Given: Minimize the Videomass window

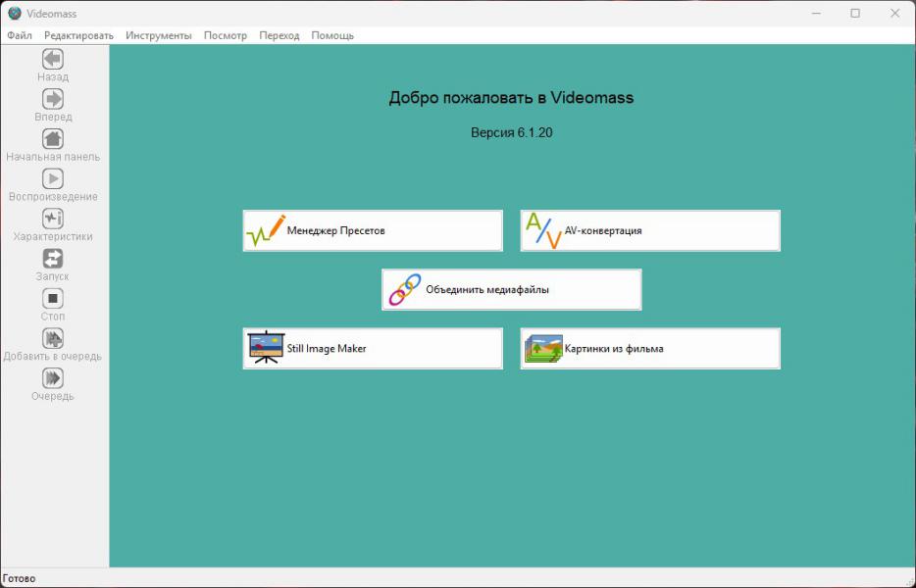Looking at the screenshot, I should click(x=816, y=14).
